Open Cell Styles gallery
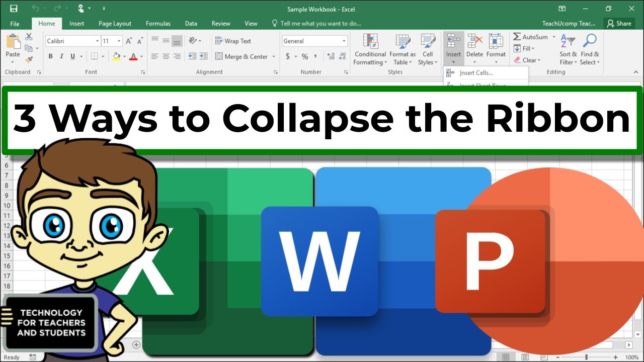644x362 pixels. point(428,49)
